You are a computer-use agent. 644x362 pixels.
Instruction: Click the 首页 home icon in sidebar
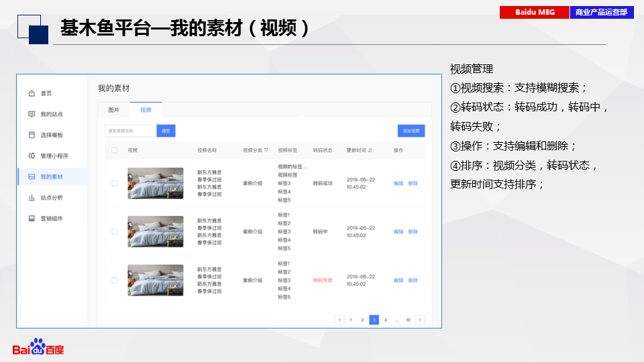click(32, 93)
